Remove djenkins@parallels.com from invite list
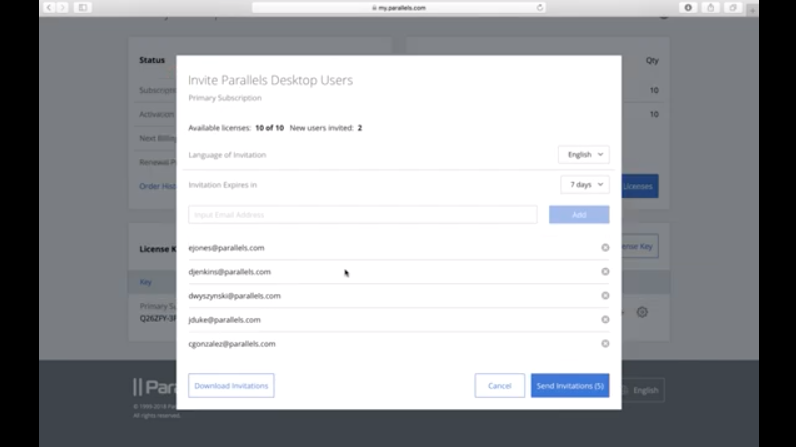Image resolution: width=796 pixels, height=447 pixels. click(x=605, y=271)
